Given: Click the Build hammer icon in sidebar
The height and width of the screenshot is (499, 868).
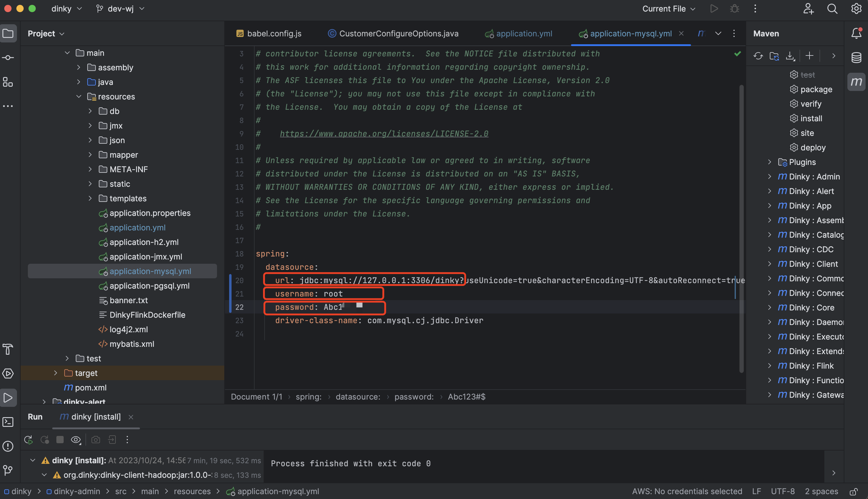Looking at the screenshot, I should [8, 349].
